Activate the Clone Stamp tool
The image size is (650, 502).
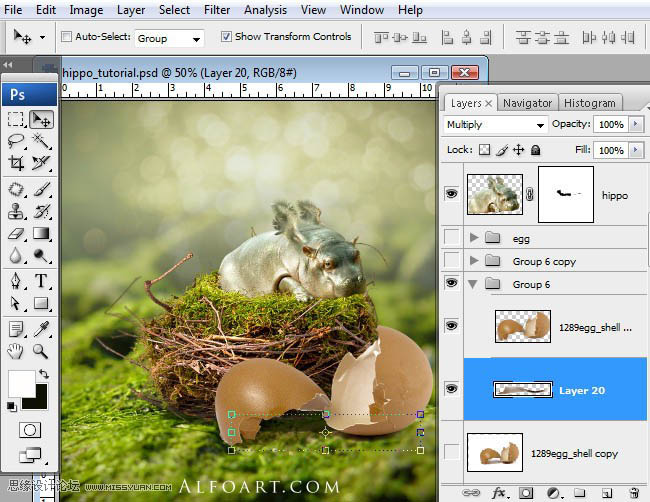[16, 211]
